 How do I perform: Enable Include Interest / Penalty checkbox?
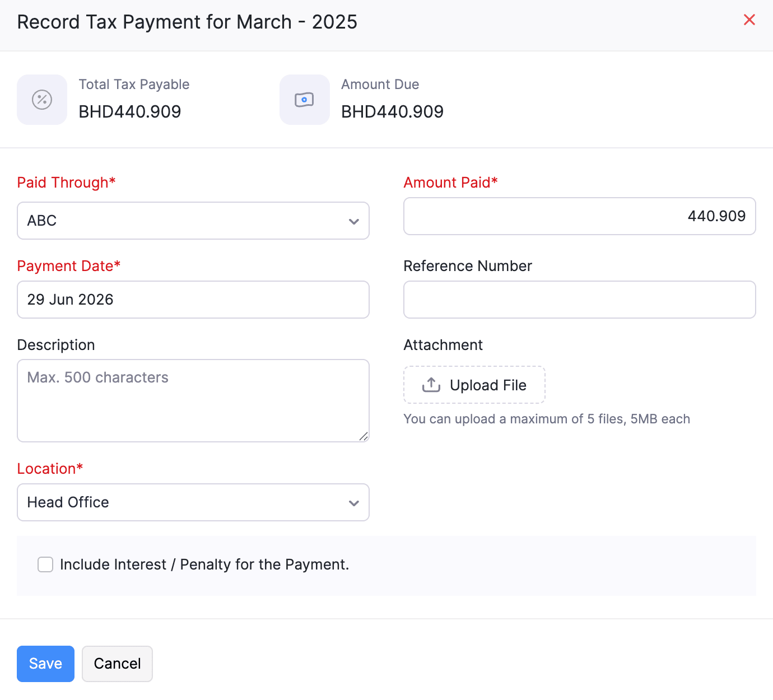tap(45, 564)
